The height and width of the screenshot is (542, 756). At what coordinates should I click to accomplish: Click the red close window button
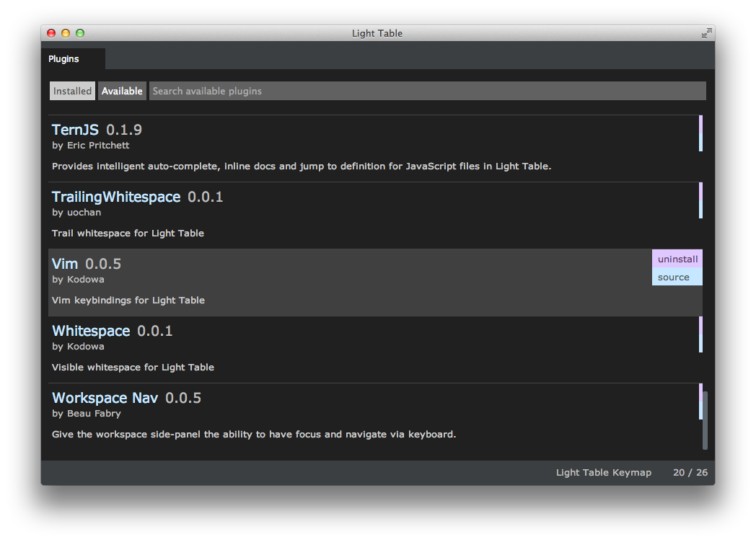coord(51,33)
